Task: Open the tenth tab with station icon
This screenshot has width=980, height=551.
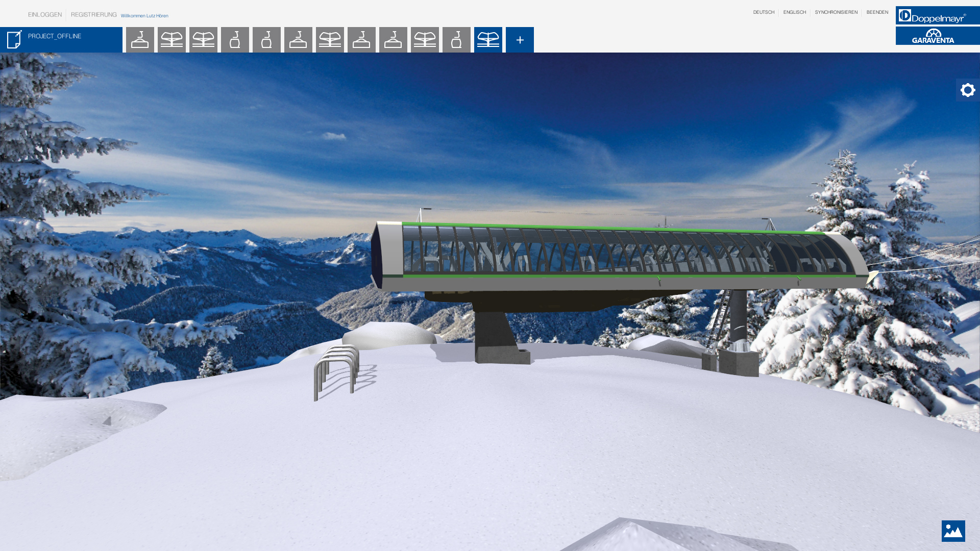Action: 425,40
